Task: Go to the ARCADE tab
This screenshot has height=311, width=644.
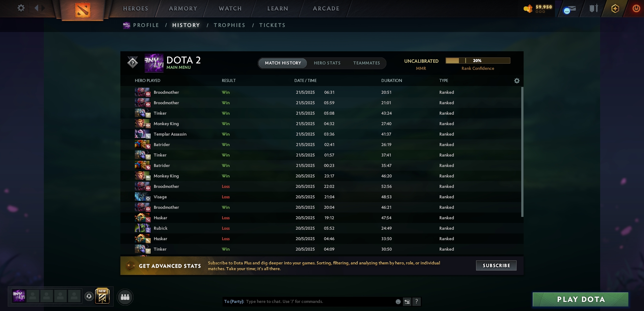Action: 326,8
